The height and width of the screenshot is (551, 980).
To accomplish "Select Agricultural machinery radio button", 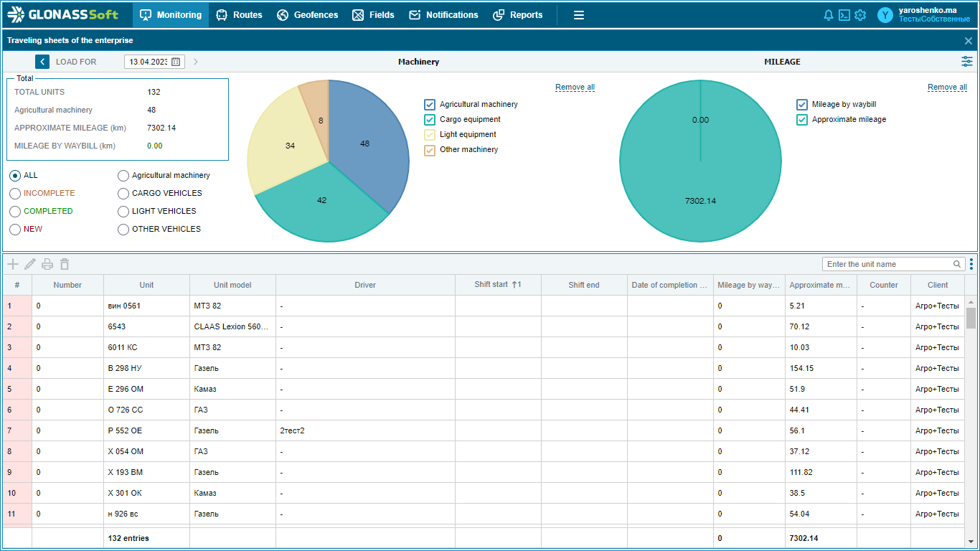I will pyautogui.click(x=123, y=176).
